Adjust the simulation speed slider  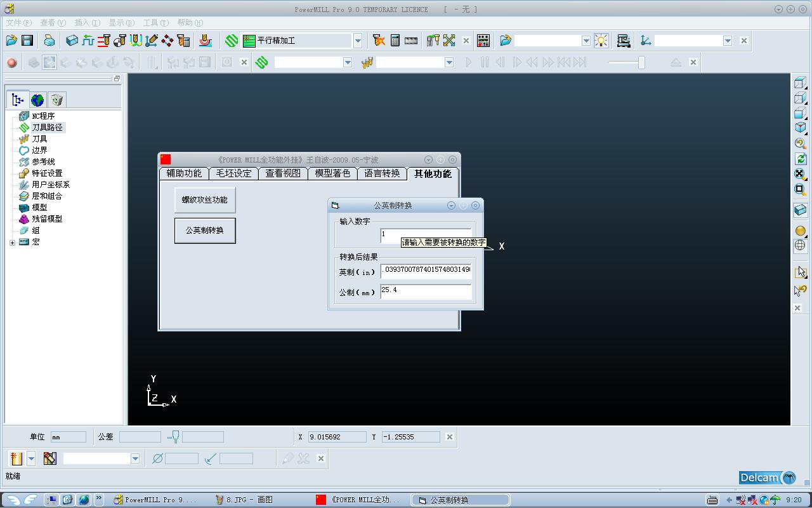(641, 62)
